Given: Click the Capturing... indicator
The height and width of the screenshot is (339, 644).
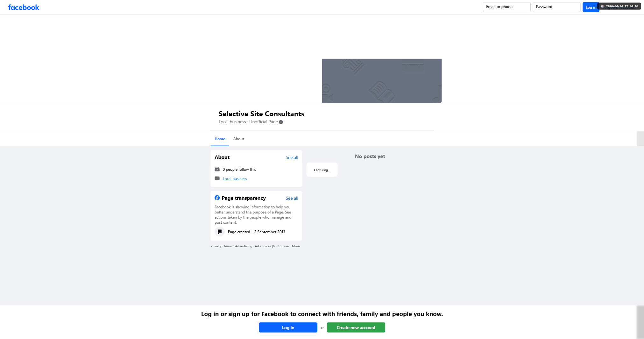Looking at the screenshot, I should coord(322,170).
